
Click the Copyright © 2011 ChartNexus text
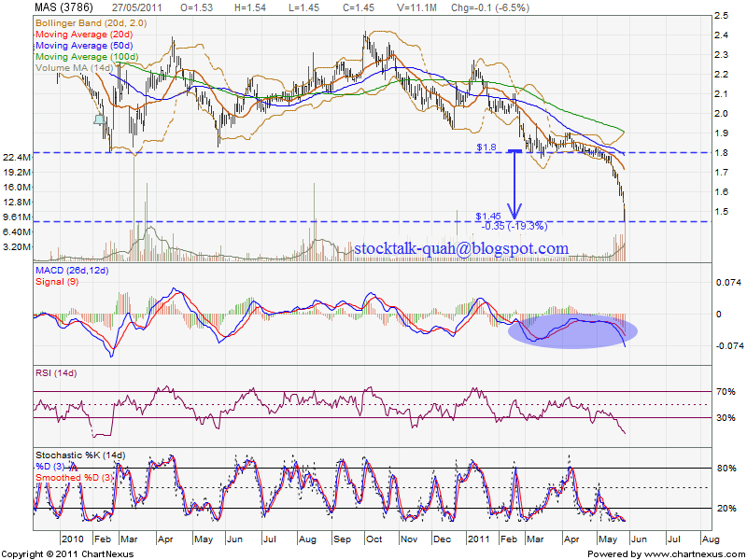[67, 554]
